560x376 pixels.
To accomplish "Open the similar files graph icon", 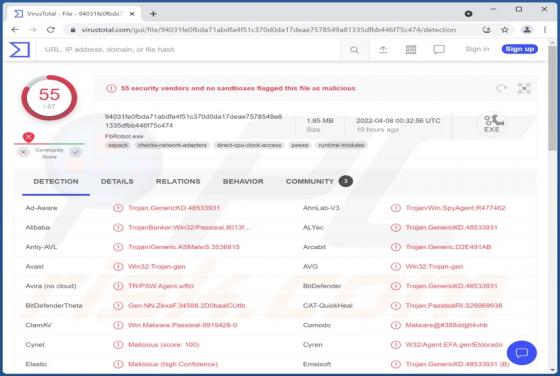I will [x=524, y=88].
